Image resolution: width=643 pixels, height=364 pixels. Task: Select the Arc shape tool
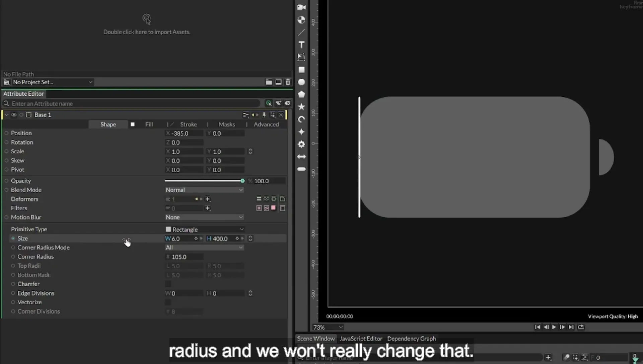(x=301, y=119)
